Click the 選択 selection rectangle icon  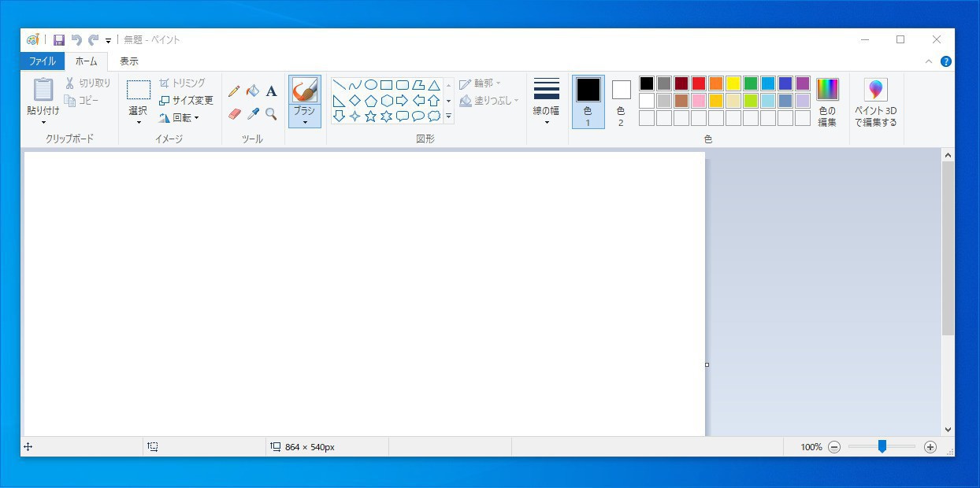[139, 90]
